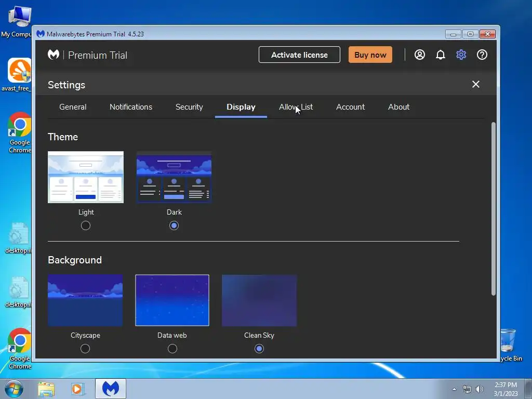Click the network tray icon
Viewport: 532px width, 399px height.
pos(467,389)
